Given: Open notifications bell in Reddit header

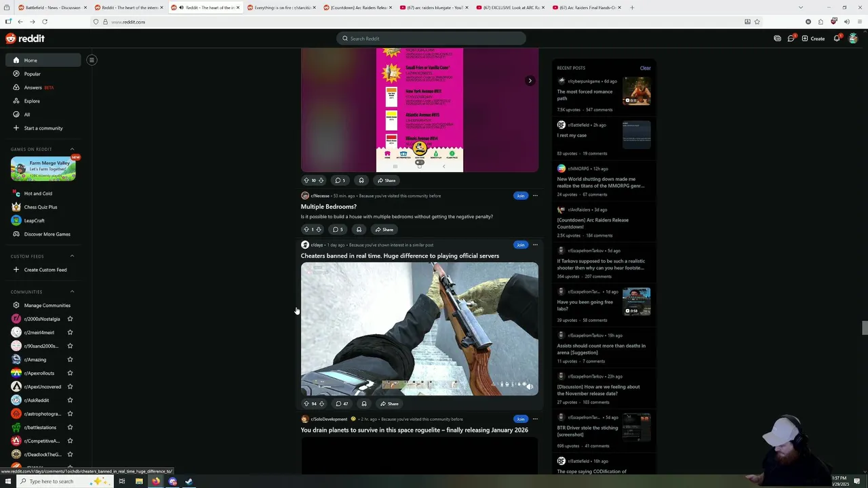Looking at the screenshot, I should 837,39.
